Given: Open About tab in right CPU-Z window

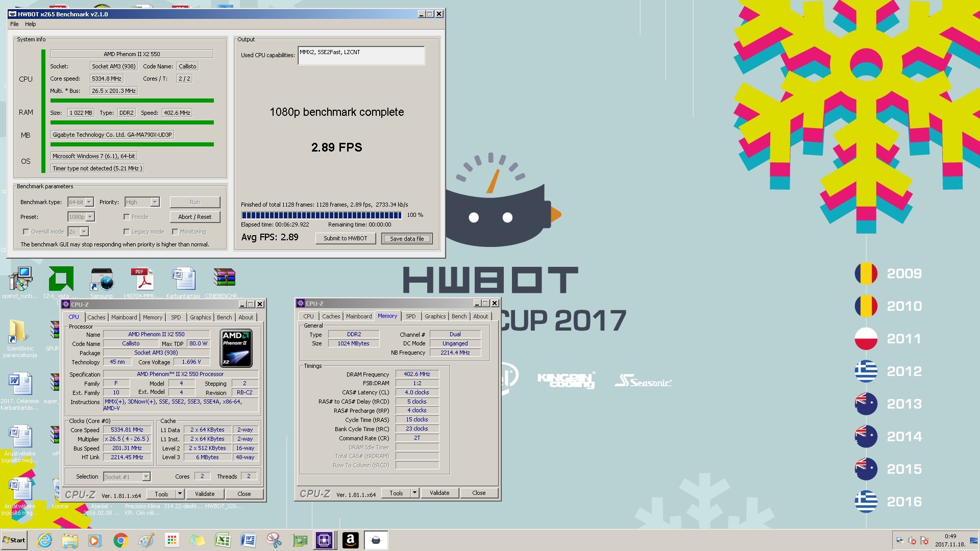Looking at the screenshot, I should click(x=480, y=316).
